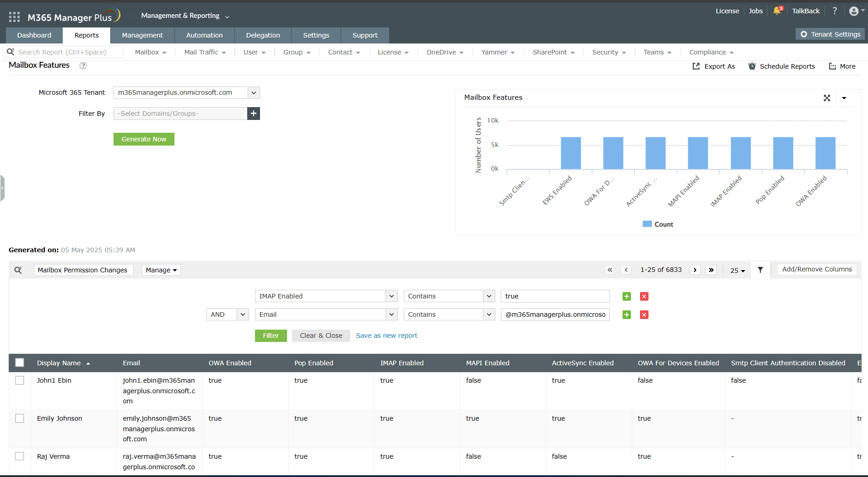Toggle the table filter funnel icon
Screen dimensions: 868x477
pyautogui.click(x=760, y=270)
